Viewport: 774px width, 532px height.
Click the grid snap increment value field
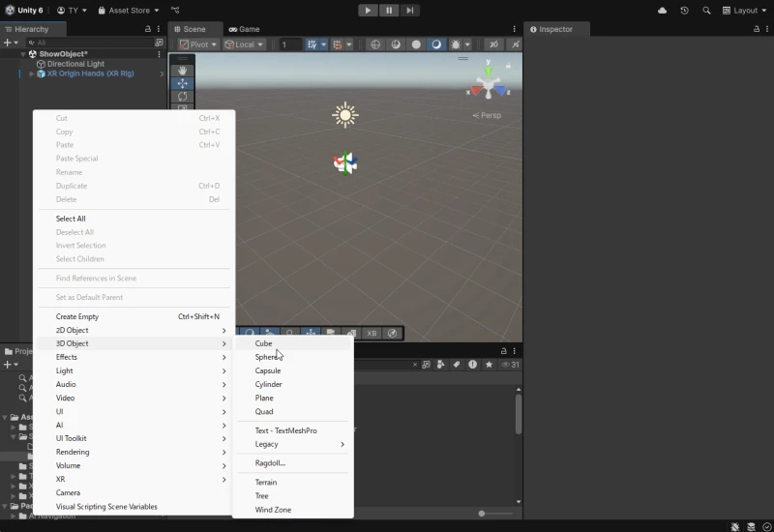[289, 44]
